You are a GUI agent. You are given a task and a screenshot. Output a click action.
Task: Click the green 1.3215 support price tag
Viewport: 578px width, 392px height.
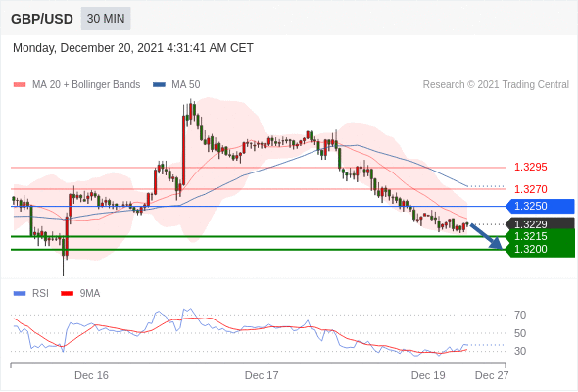point(541,236)
